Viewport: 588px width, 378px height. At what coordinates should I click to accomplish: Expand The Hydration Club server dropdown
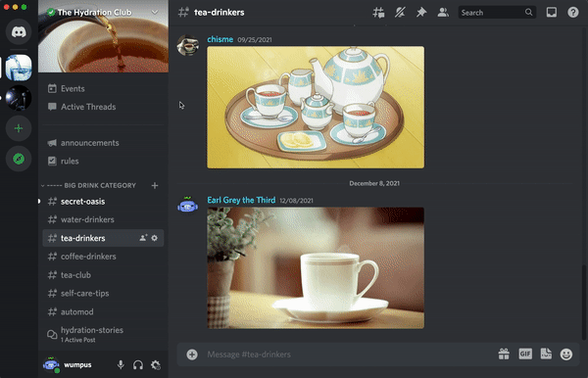[155, 12]
